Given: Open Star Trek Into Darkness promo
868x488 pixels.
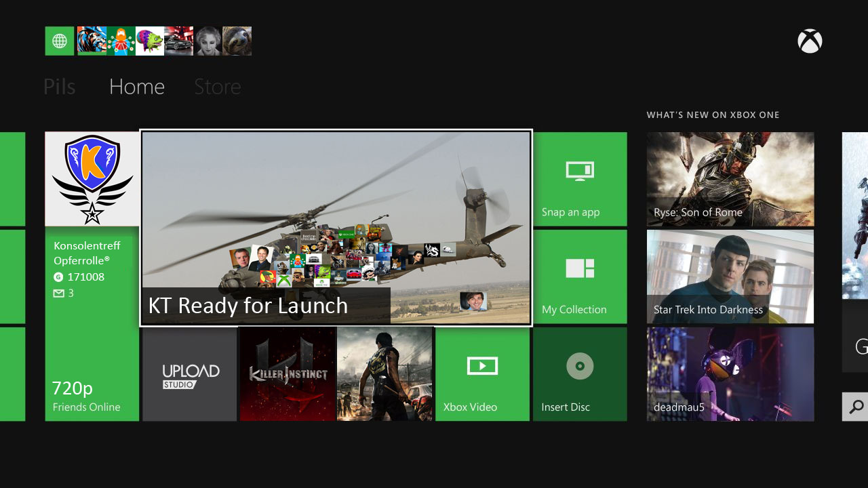Looking at the screenshot, I should point(730,277).
